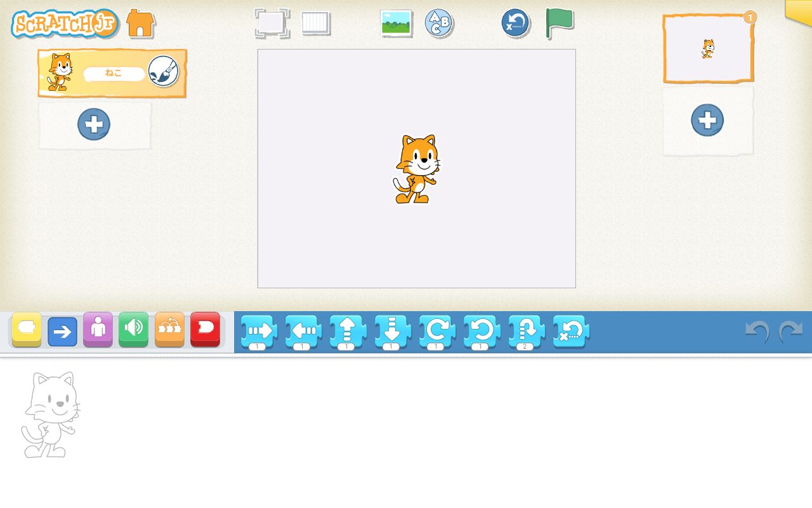Undo the last action
The width and height of the screenshot is (812, 508).
(759, 330)
